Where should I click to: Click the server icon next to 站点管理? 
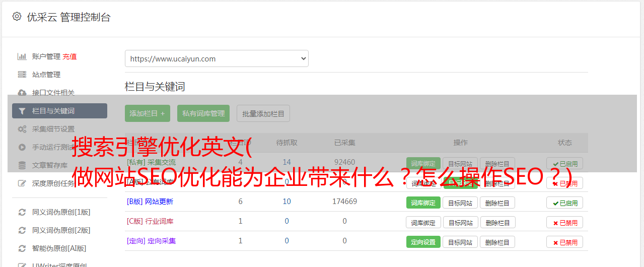pyautogui.click(x=22, y=75)
